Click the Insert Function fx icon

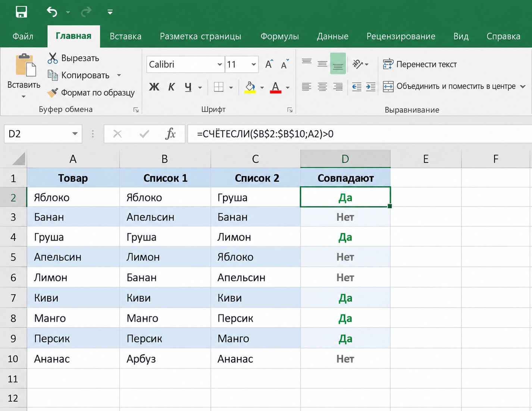point(170,134)
